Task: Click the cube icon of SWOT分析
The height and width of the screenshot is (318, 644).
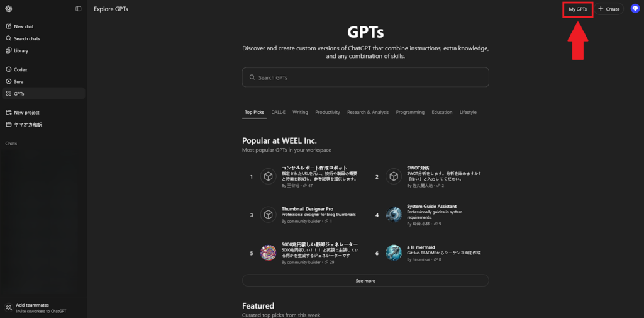Action: click(394, 176)
